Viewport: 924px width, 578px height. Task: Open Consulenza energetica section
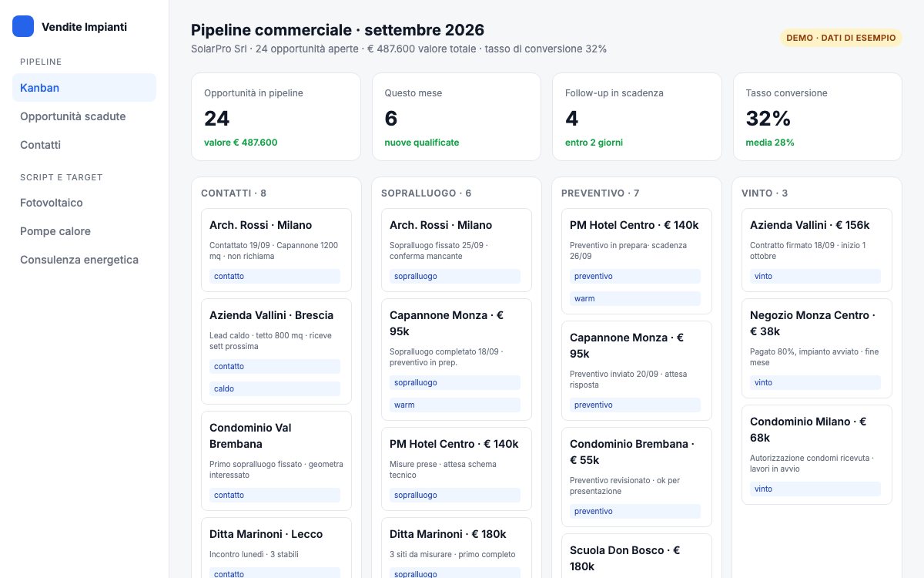pos(84,260)
